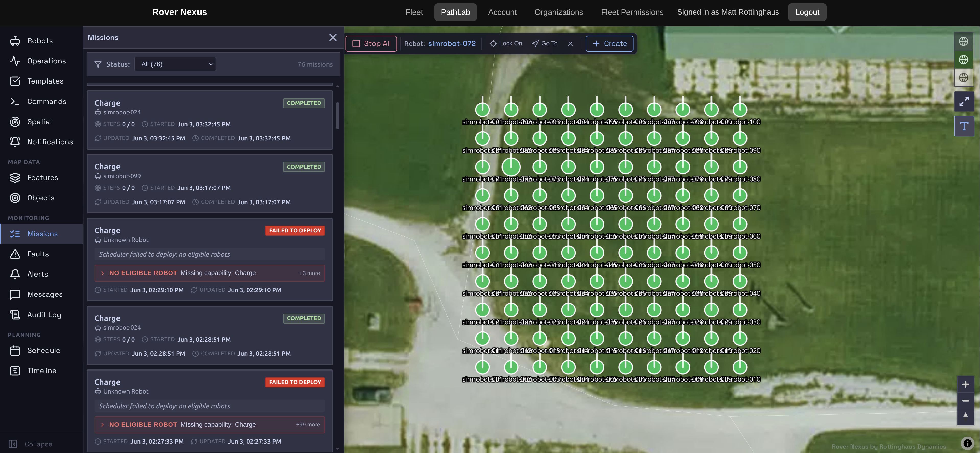This screenshot has width=980, height=453.
Task: Open the simrobot-099 Charge mission card
Action: [x=210, y=184]
